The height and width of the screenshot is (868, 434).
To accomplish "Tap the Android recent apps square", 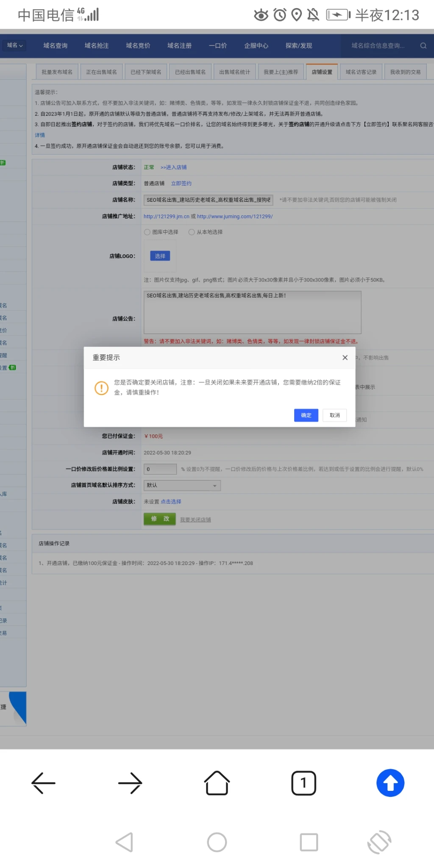I will coord(309,842).
